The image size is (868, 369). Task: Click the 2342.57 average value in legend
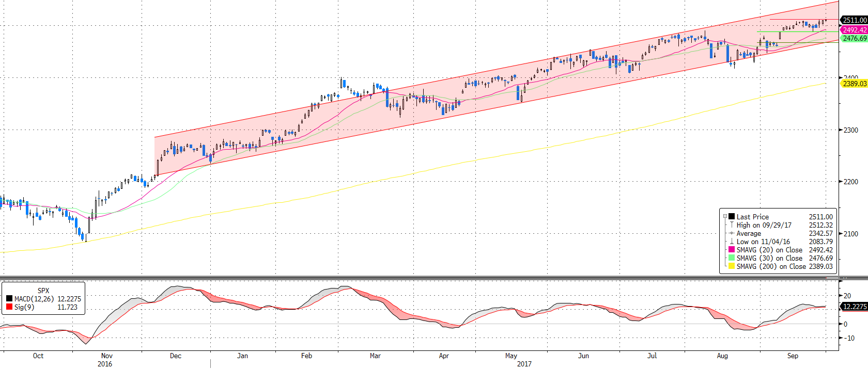point(821,233)
